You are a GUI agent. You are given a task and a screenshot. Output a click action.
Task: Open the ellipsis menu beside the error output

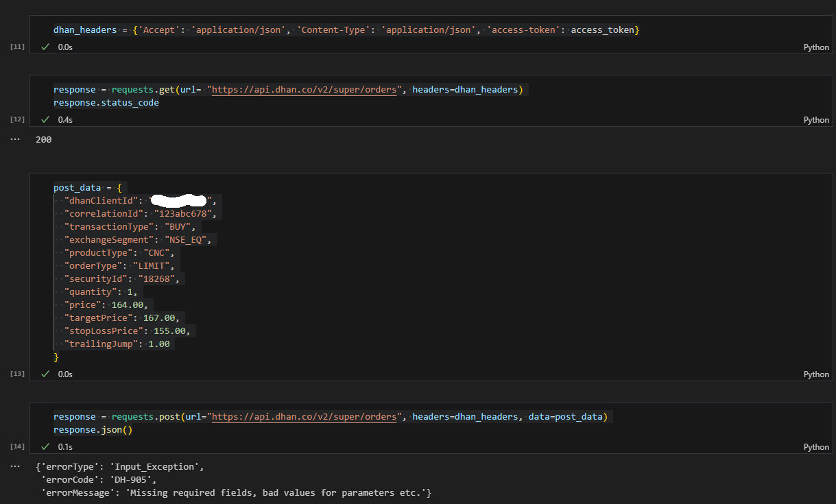click(x=16, y=466)
